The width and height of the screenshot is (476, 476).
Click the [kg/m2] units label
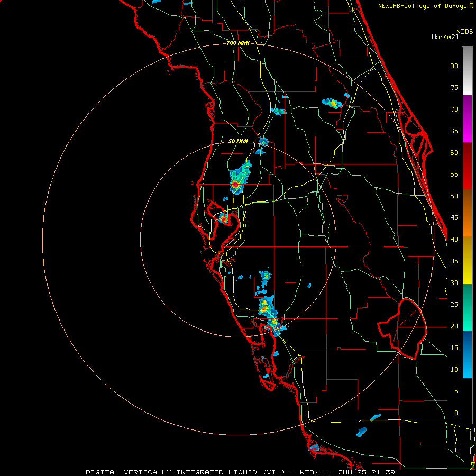(x=445, y=37)
